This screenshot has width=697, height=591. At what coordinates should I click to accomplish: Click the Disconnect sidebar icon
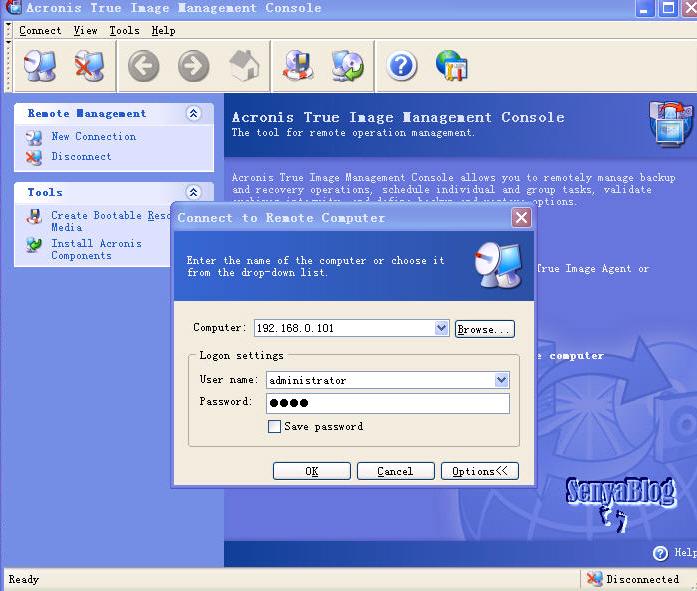34,157
